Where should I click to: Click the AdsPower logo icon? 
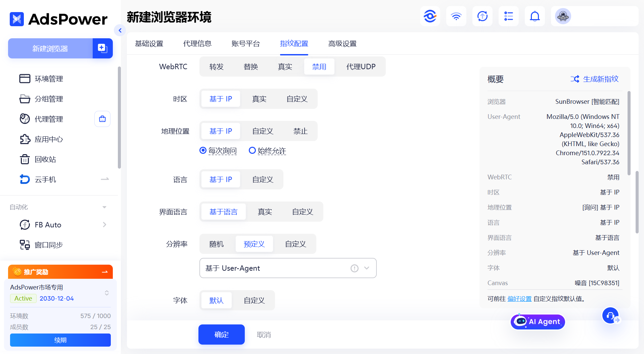click(17, 19)
